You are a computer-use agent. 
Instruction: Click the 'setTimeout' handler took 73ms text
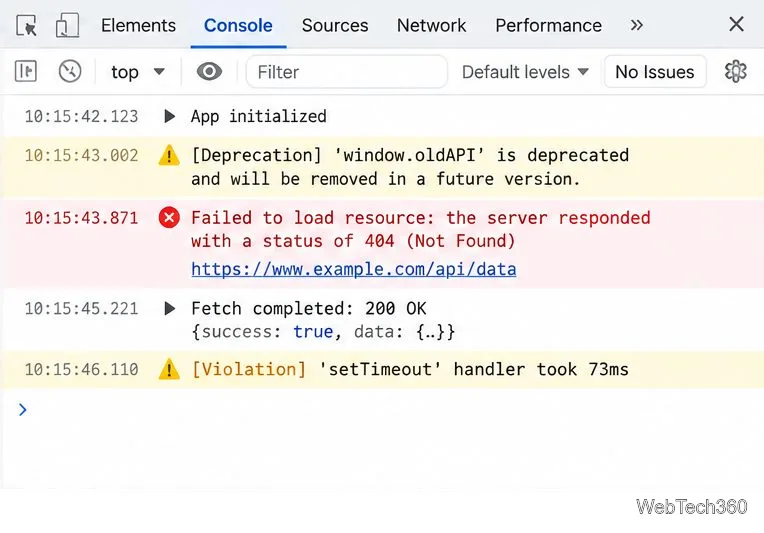473,369
